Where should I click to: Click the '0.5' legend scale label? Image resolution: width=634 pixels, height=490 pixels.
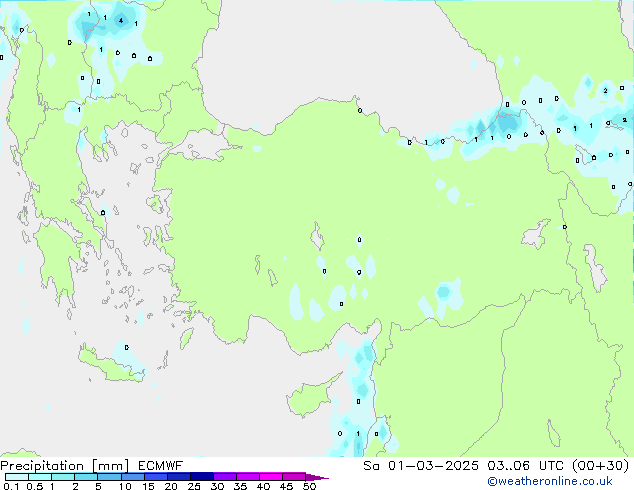pos(35,486)
